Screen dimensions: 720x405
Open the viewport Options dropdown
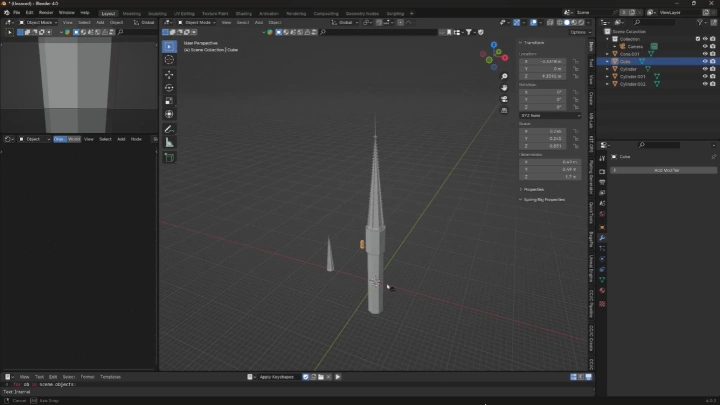pos(580,32)
